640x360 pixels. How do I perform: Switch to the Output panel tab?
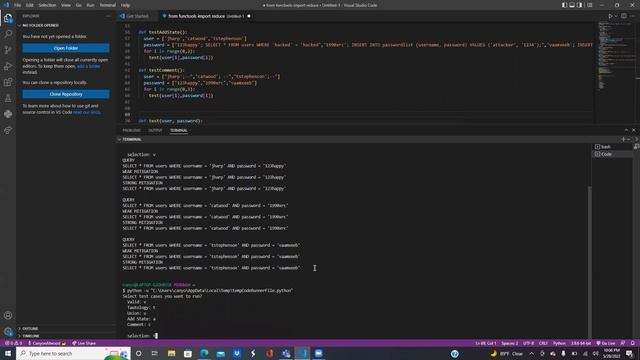(x=155, y=130)
